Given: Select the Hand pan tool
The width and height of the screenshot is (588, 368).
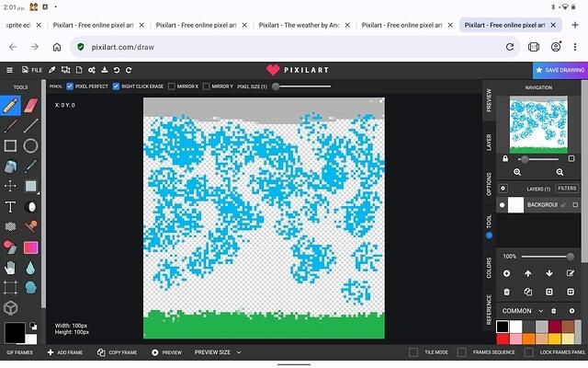Looking at the screenshot, I should coord(11,268).
